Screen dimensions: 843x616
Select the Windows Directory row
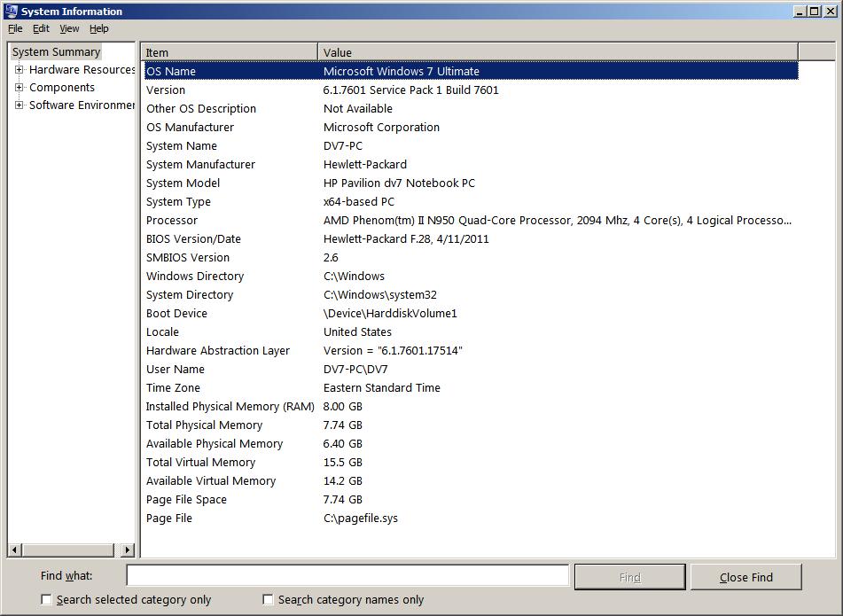click(472, 277)
